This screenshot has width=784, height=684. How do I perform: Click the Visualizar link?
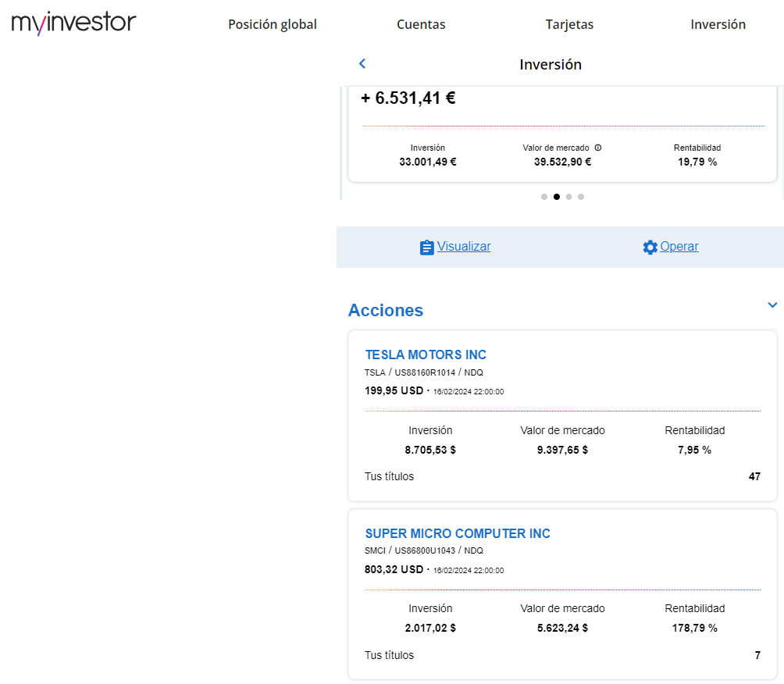coord(464,246)
